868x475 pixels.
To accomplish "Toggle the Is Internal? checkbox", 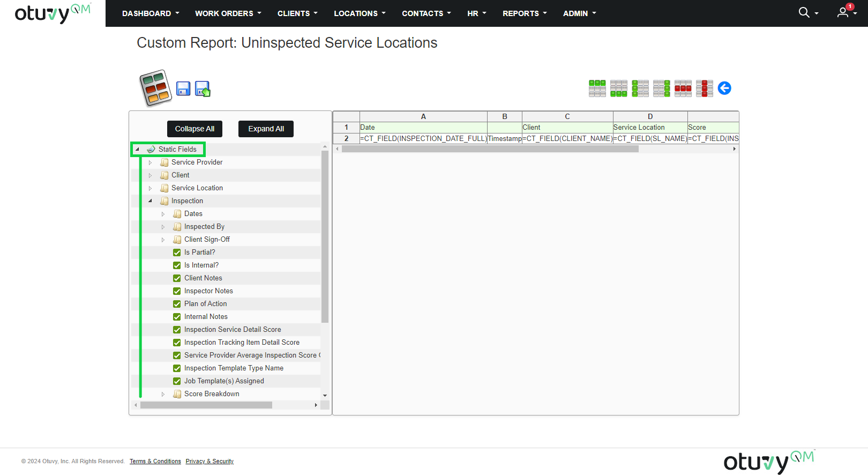I will [177, 265].
